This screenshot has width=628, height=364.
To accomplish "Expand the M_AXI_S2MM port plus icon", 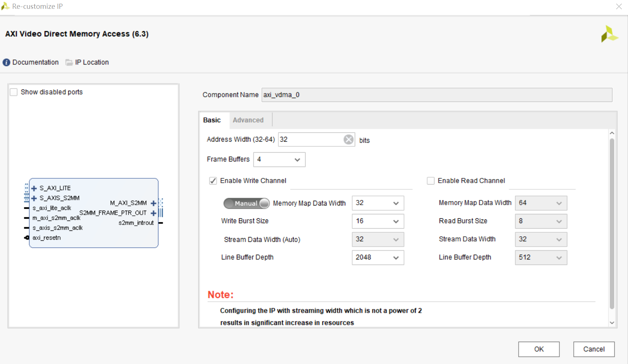I will 154,203.
